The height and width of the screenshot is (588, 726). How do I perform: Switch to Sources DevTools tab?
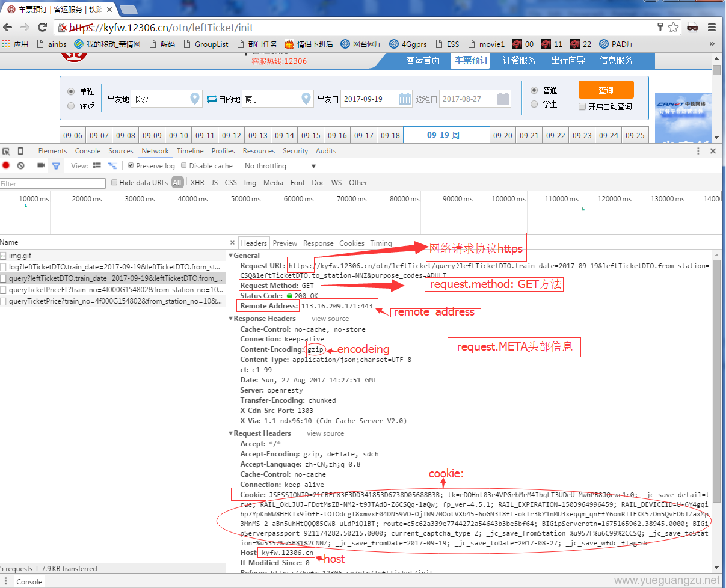coord(121,151)
